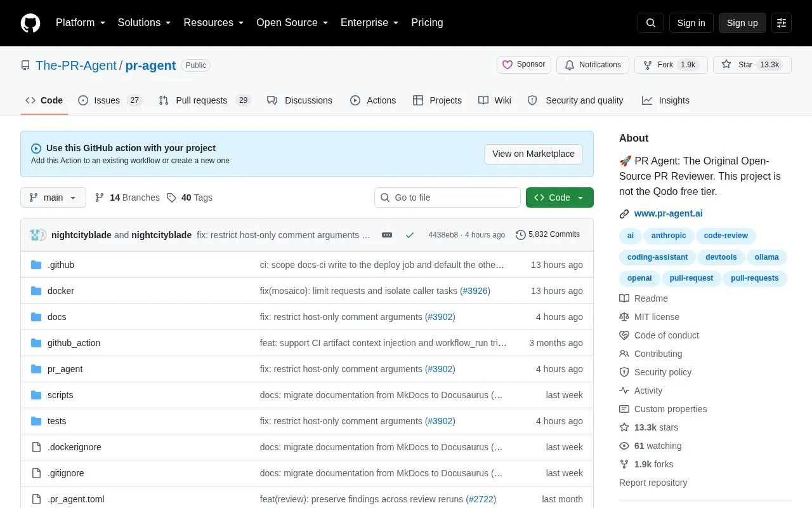The image size is (812, 508).
Task: Click the .dockerignore file icon
Action: (x=36, y=447)
